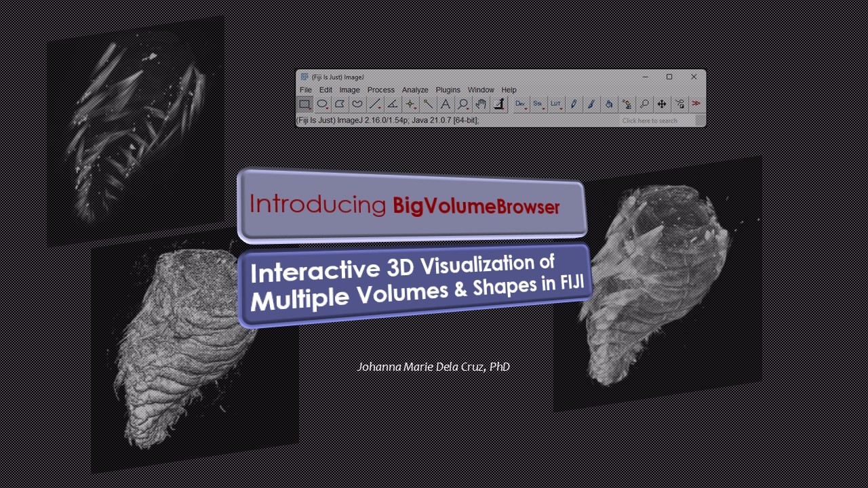
Task: Open the Plugins menu
Action: pos(448,89)
